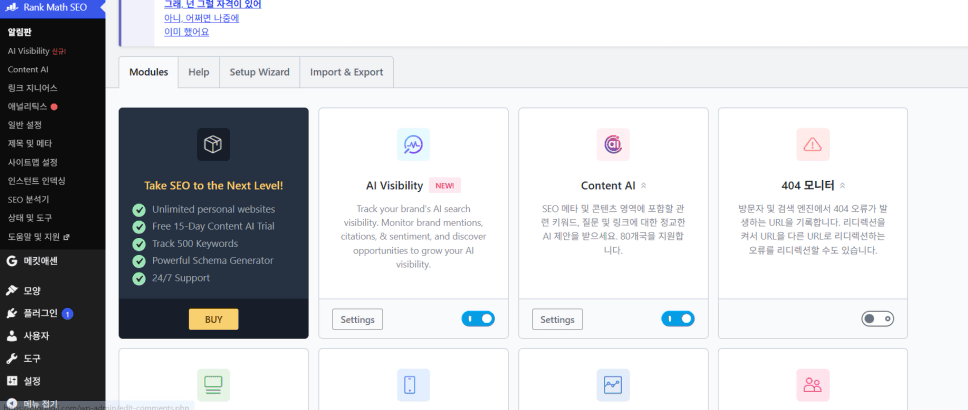
Task: Click the blue mobile phone module icon
Action: pyautogui.click(x=413, y=385)
